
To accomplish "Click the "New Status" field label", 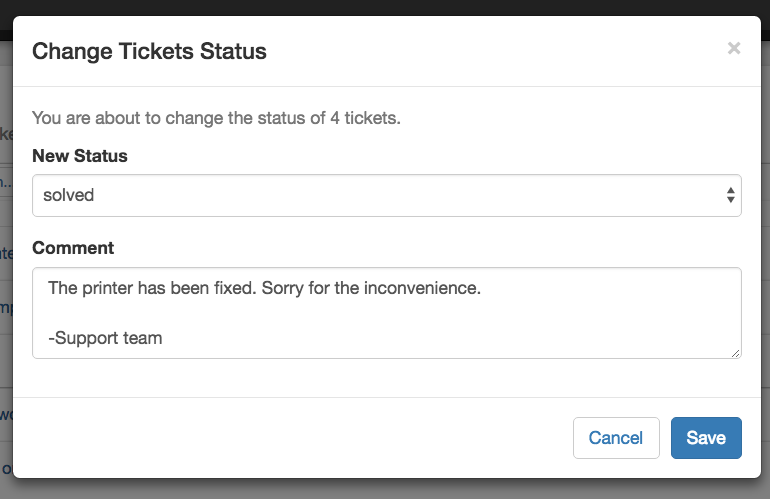I will [x=80, y=156].
